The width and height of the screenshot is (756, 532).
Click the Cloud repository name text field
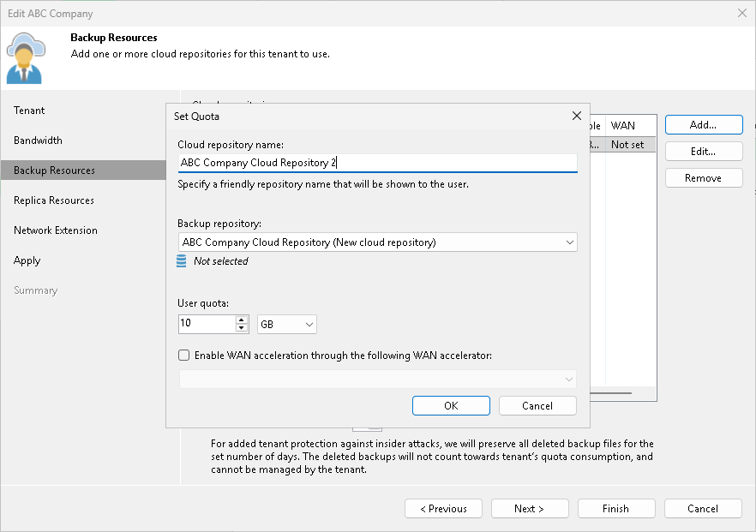coord(377,162)
